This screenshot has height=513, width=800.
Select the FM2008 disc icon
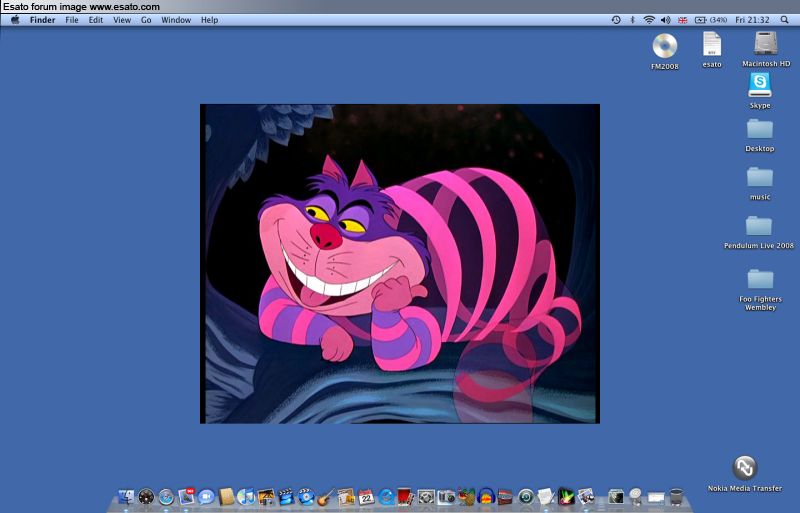[665, 46]
